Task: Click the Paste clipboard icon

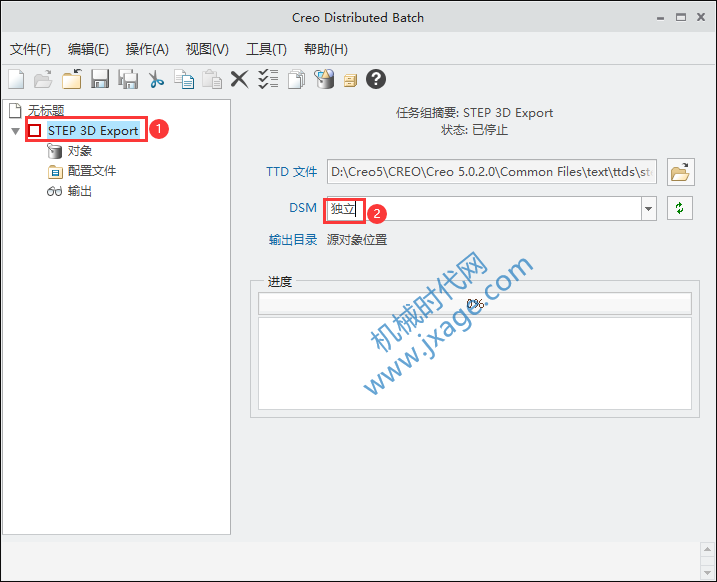Action: [212, 79]
